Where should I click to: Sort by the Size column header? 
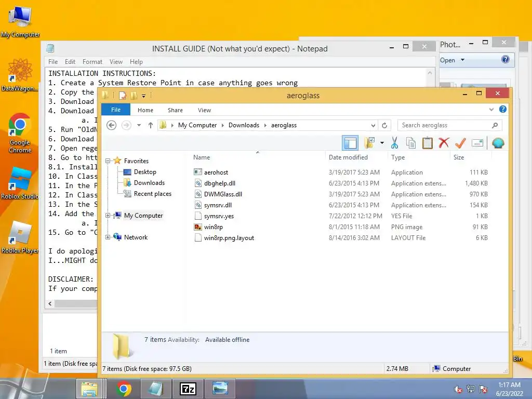(471, 157)
